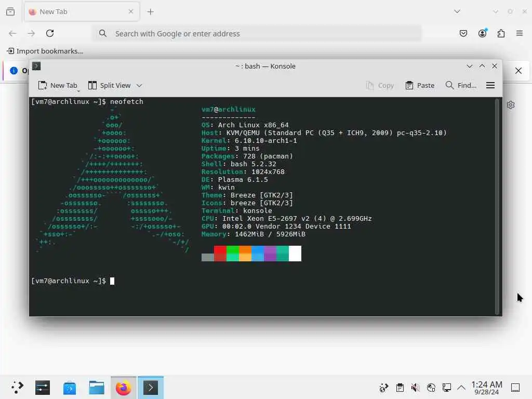This screenshot has width=532, height=399.
Task: Click the 'Shell: bash 5.2.32' line
Action: point(239,164)
